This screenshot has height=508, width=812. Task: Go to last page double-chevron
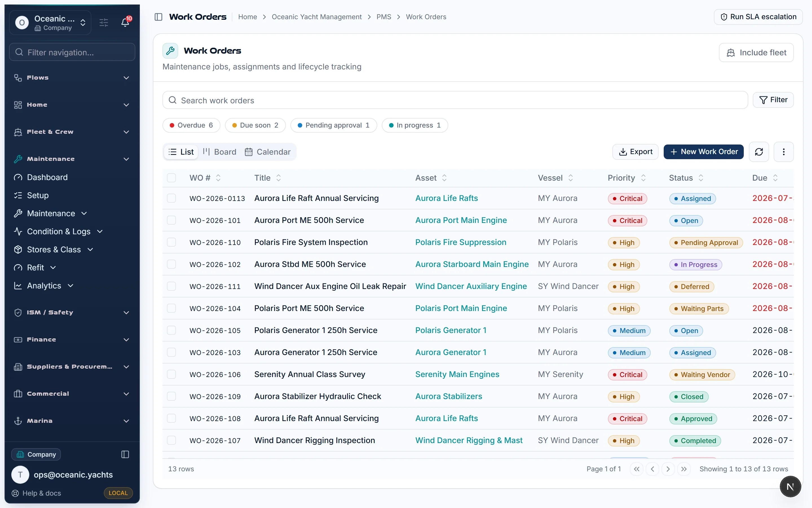coord(684,469)
